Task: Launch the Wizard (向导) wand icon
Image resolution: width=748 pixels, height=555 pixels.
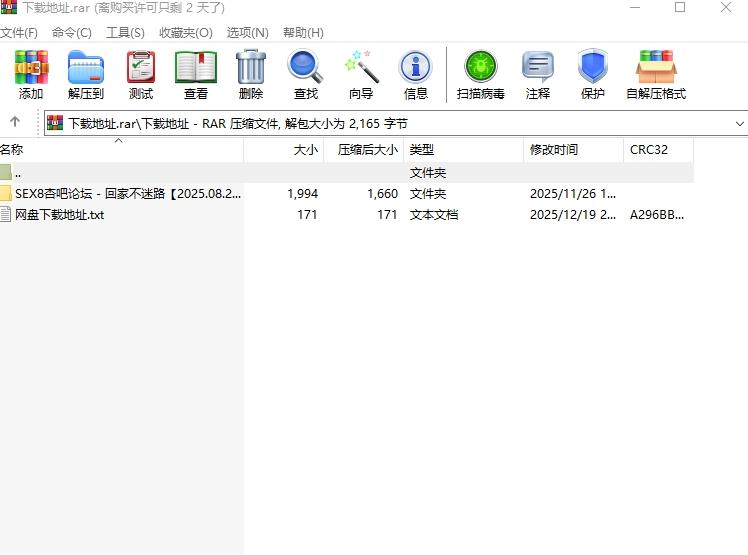Action: (360, 75)
